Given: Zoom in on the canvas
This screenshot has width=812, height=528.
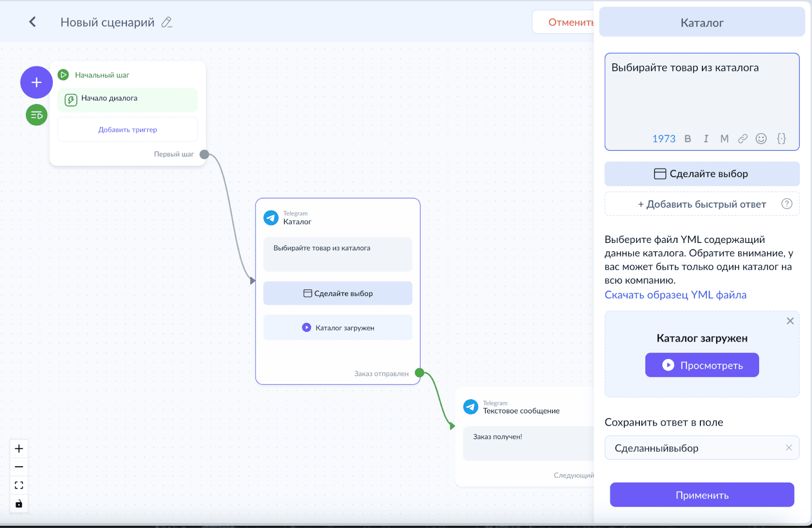Looking at the screenshot, I should coord(19,448).
